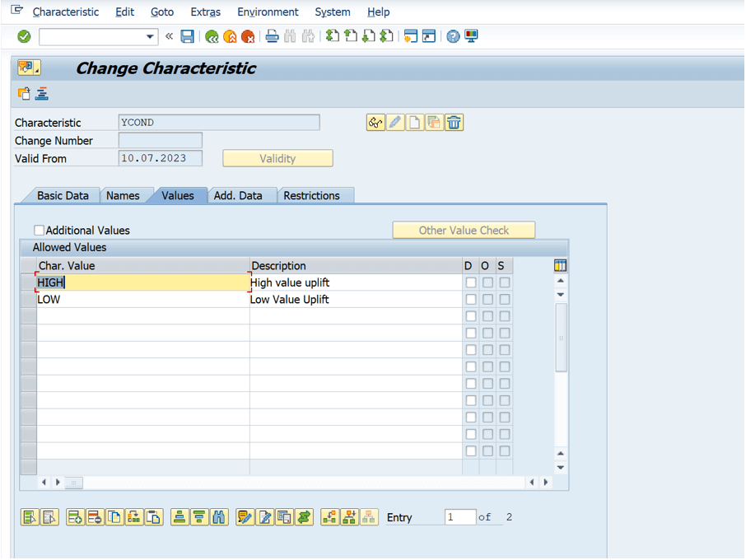This screenshot has height=560, width=746.
Task: Click the red Cancel icon
Action: point(247,36)
